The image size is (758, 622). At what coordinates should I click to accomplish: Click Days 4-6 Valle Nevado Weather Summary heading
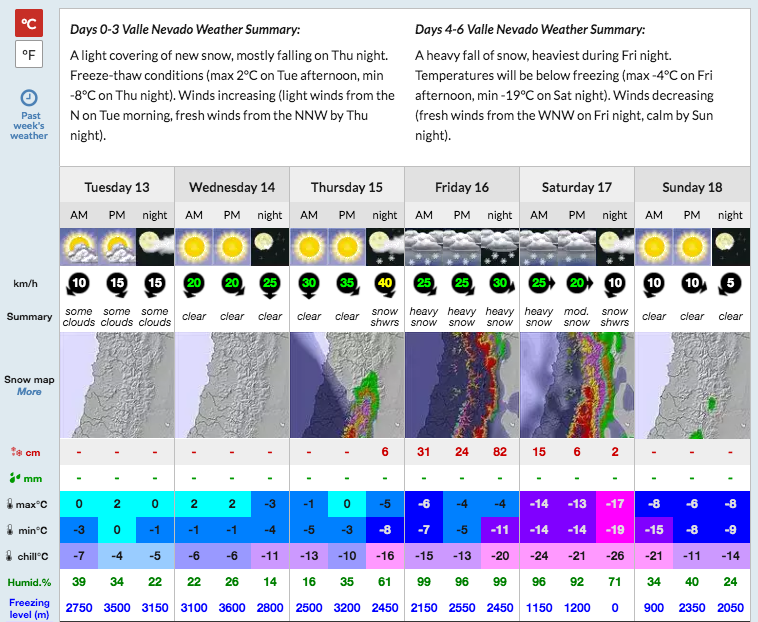click(x=530, y=29)
